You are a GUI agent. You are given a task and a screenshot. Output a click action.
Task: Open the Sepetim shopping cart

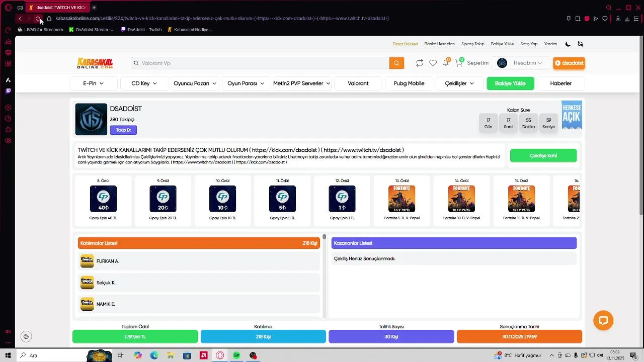[471, 63]
